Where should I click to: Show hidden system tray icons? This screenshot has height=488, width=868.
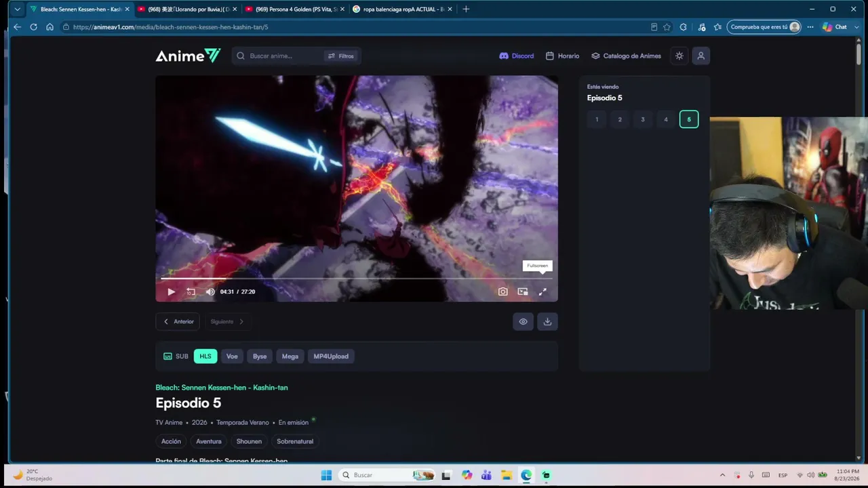point(722,475)
